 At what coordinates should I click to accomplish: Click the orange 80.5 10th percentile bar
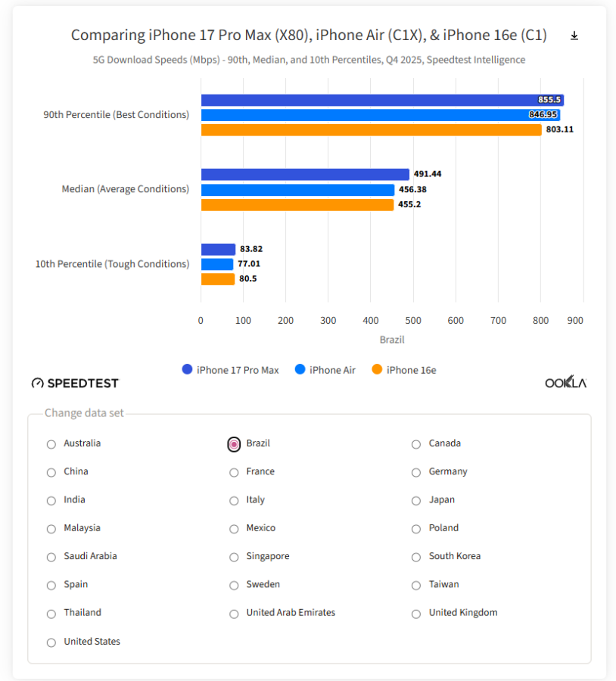tap(218, 279)
